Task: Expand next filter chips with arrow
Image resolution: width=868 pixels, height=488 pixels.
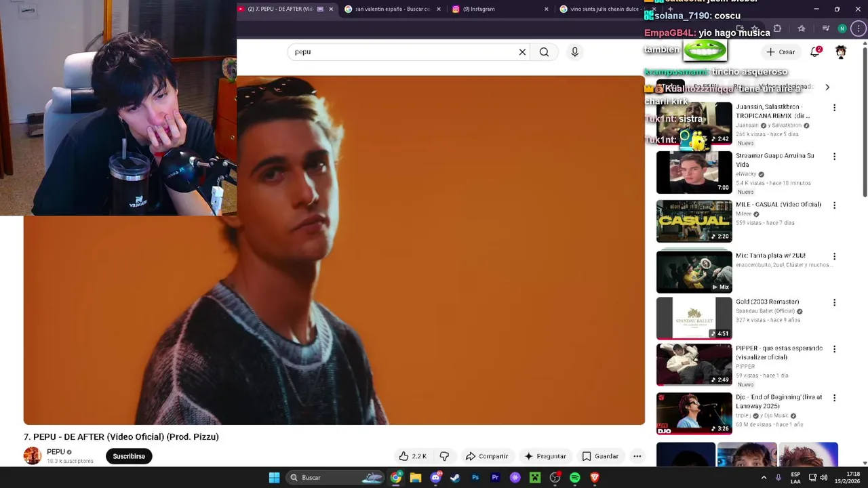Action: click(827, 87)
